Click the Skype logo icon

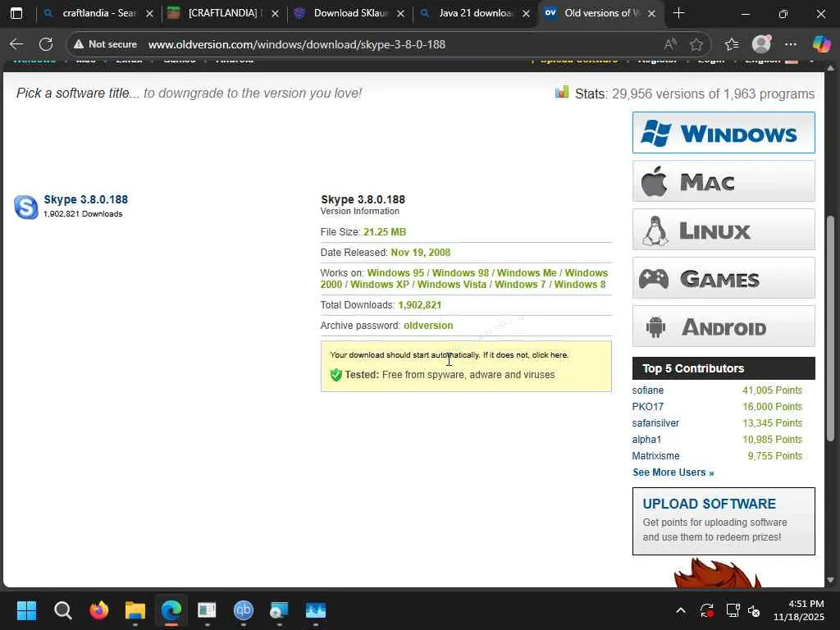click(x=26, y=207)
